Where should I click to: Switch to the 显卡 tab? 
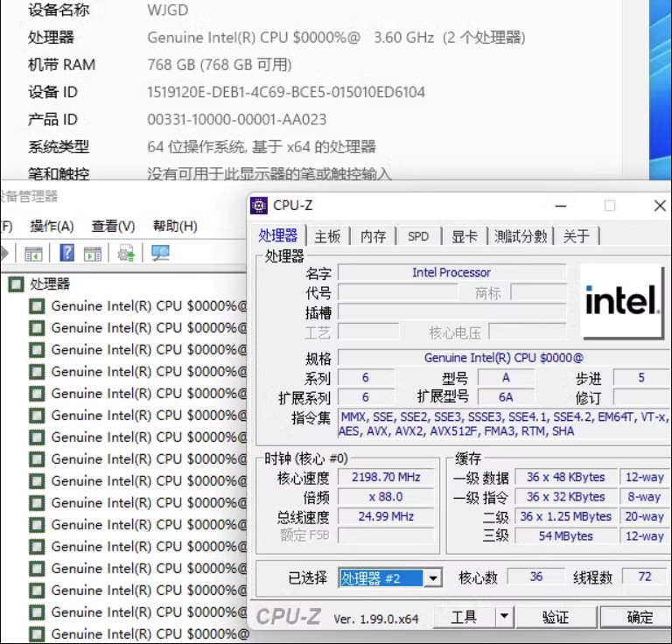465,236
